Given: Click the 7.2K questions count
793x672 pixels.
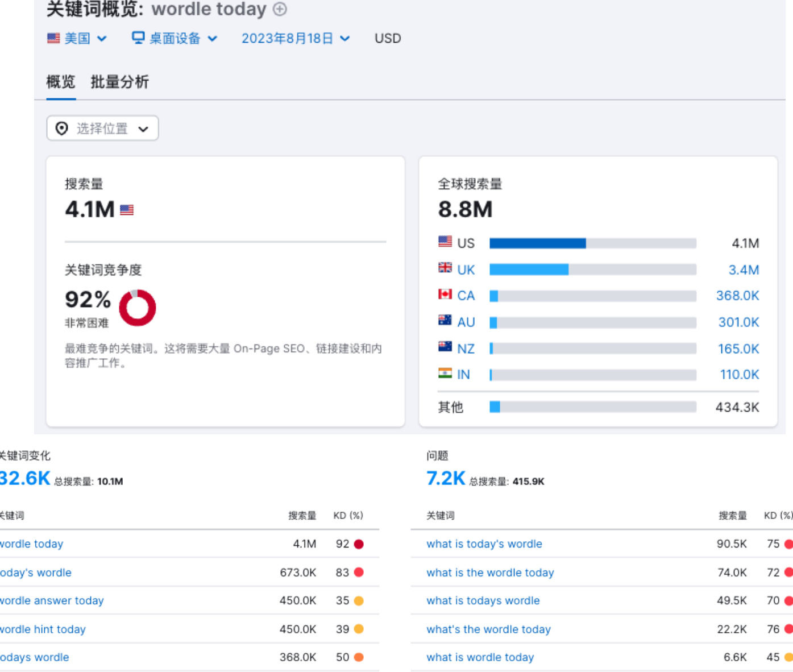Looking at the screenshot, I should pyautogui.click(x=446, y=478).
